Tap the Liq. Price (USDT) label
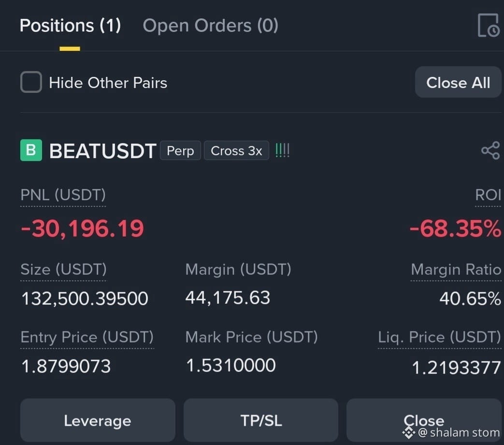Viewport: 504px width, 445px height. (439, 337)
